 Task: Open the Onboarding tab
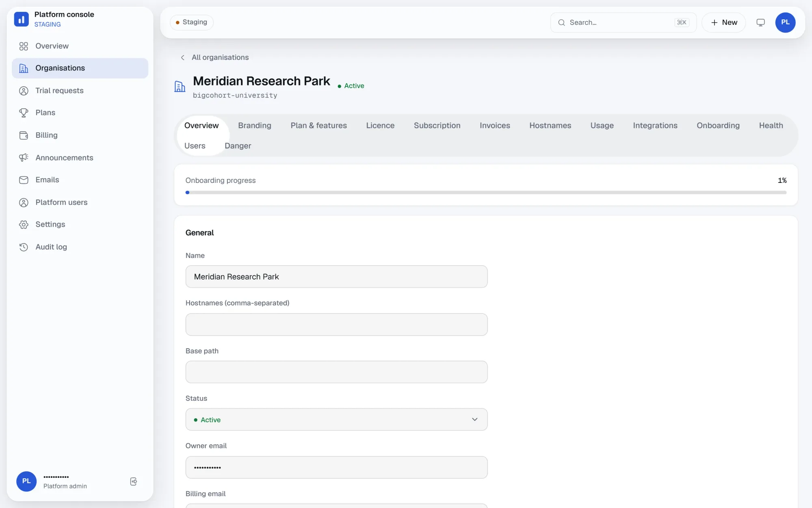coord(718,126)
